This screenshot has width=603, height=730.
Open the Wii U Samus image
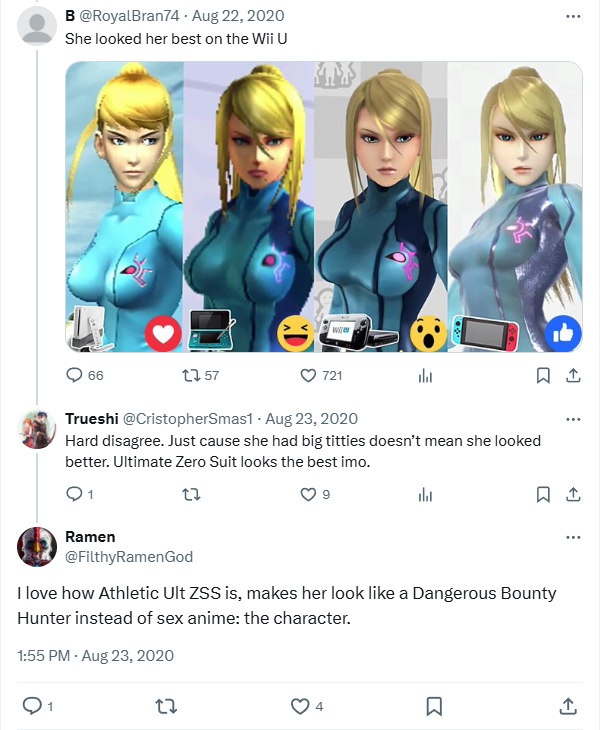click(x=381, y=207)
